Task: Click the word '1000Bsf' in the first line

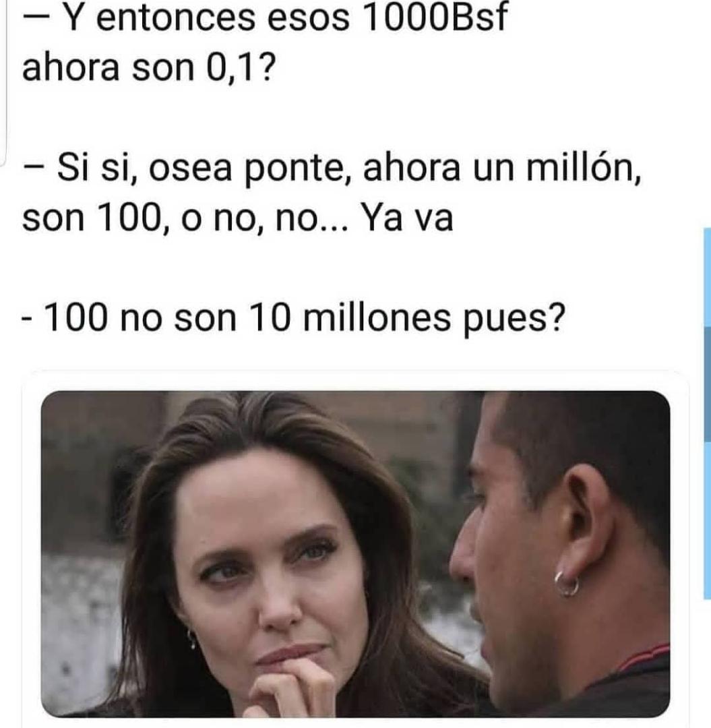Action: coord(435,18)
